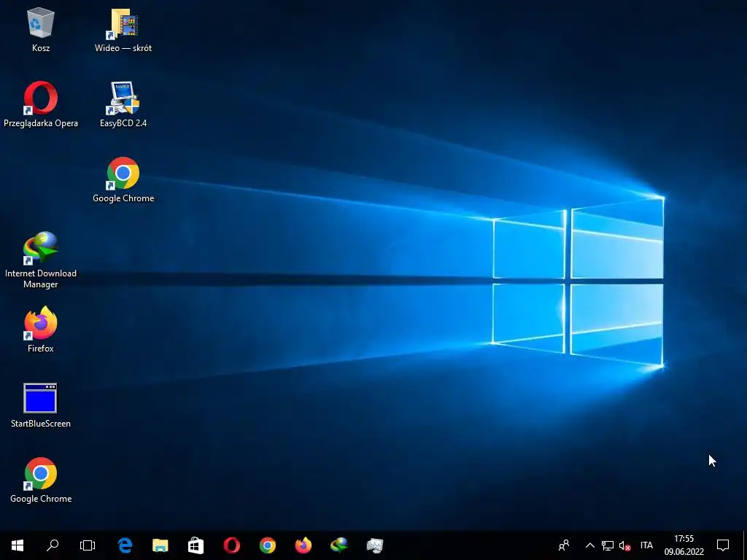Click the muted volume tray icon
The image size is (747, 560).
tap(625, 545)
